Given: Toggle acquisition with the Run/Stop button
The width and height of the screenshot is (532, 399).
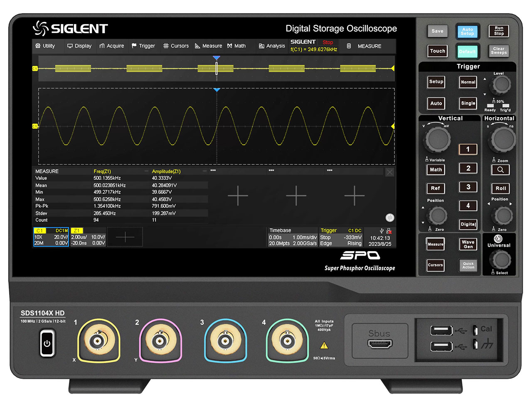Looking at the screenshot, I should click(x=498, y=31).
